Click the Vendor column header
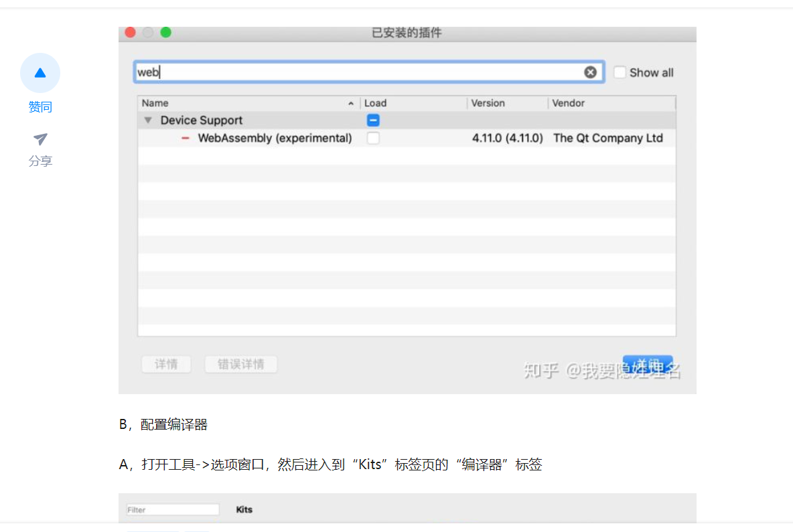This screenshot has height=532, width=793. pyautogui.click(x=566, y=103)
